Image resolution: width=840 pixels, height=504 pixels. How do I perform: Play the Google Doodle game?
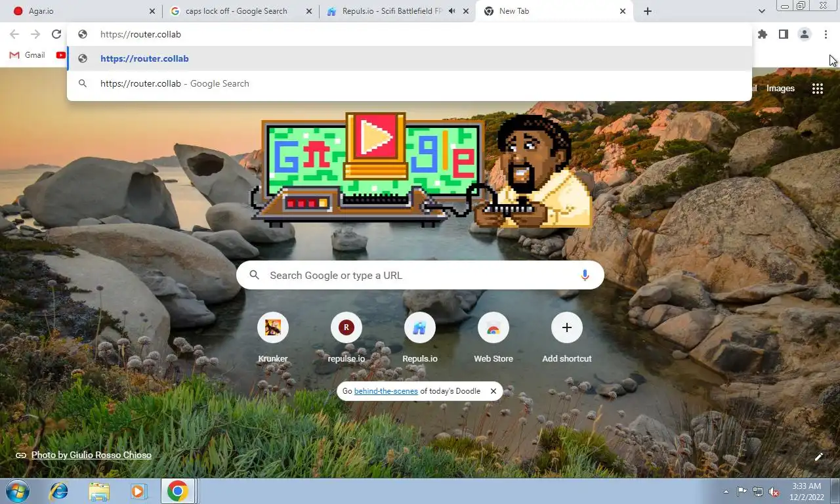(375, 137)
